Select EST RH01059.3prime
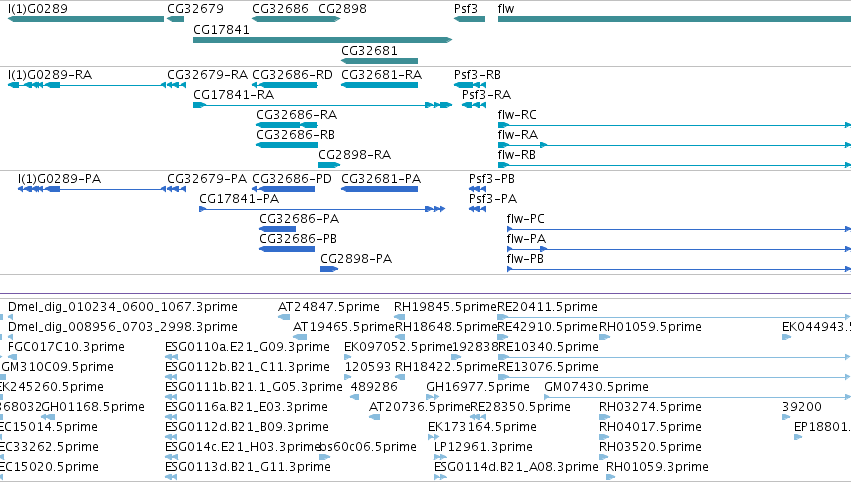The height and width of the screenshot is (482, 851). pos(611,477)
